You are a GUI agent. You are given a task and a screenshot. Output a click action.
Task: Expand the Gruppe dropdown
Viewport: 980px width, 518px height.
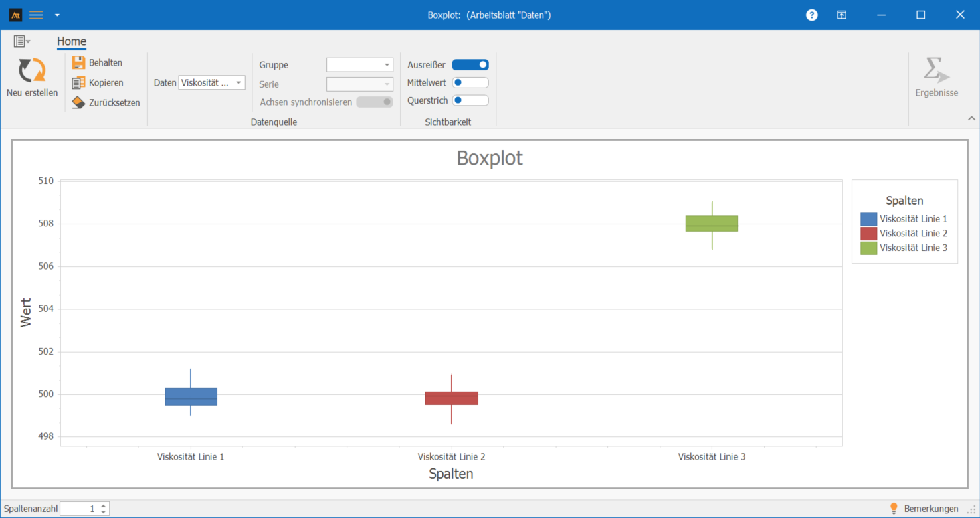pos(359,65)
